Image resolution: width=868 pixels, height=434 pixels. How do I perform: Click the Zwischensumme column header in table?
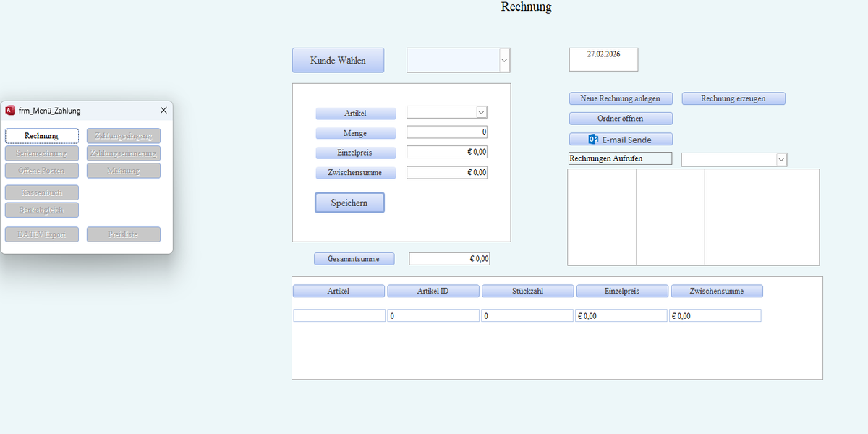[717, 291]
